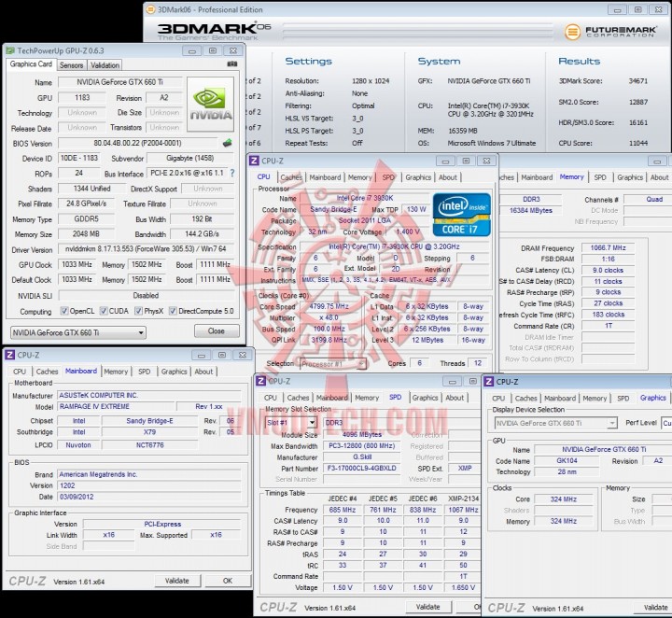This screenshot has height=618, width=672.
Task: Click the G.Skill manufacturer field
Action: pos(362,457)
